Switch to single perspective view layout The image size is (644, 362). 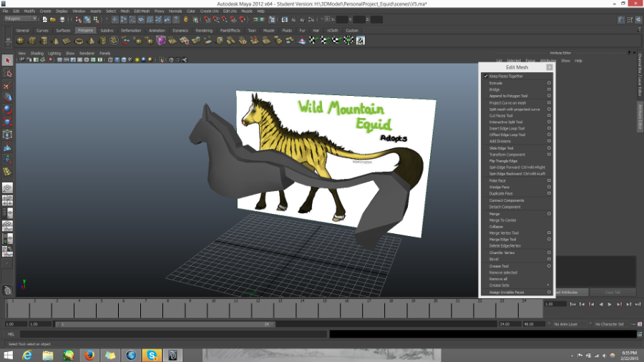pyautogui.click(x=7, y=188)
